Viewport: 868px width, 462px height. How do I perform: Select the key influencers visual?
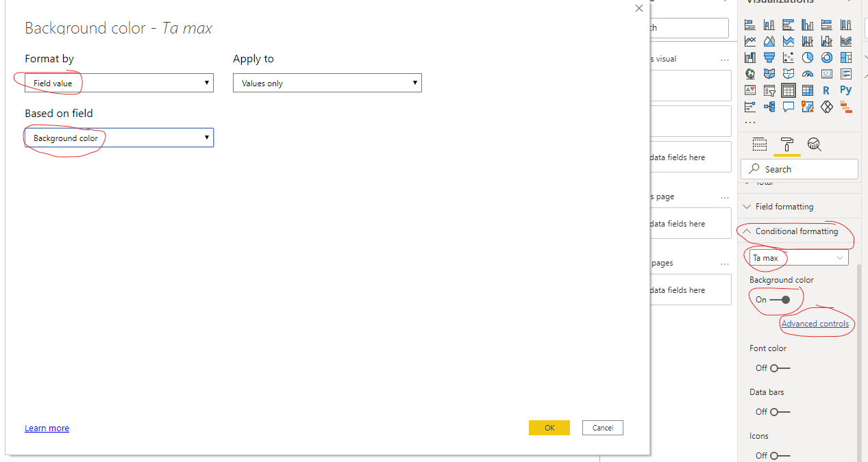tap(750, 106)
